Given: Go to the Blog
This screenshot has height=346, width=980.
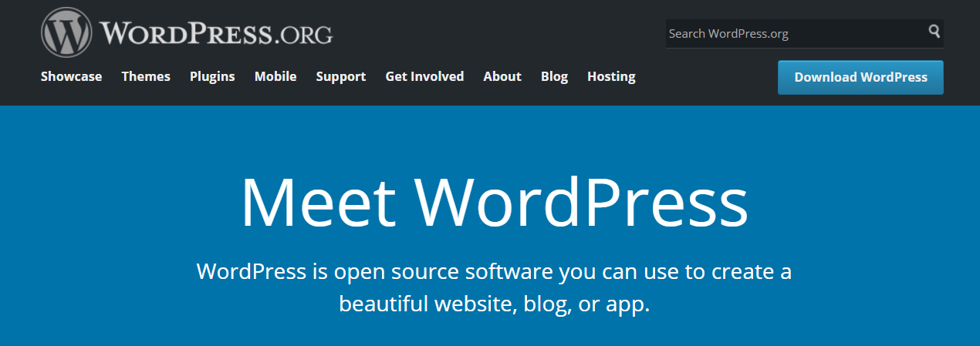Looking at the screenshot, I should pyautogui.click(x=554, y=76).
